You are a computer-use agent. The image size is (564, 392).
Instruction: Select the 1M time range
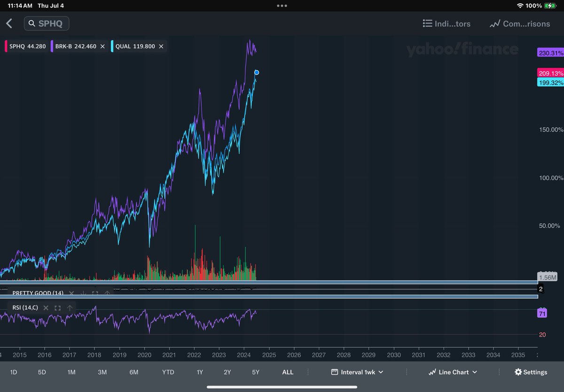click(71, 372)
